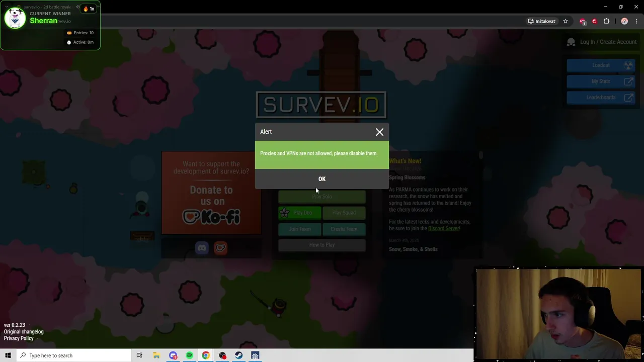This screenshot has height=362, width=644.
Task: Click the Proxies and VPNs warning message
Action: pyautogui.click(x=318, y=153)
